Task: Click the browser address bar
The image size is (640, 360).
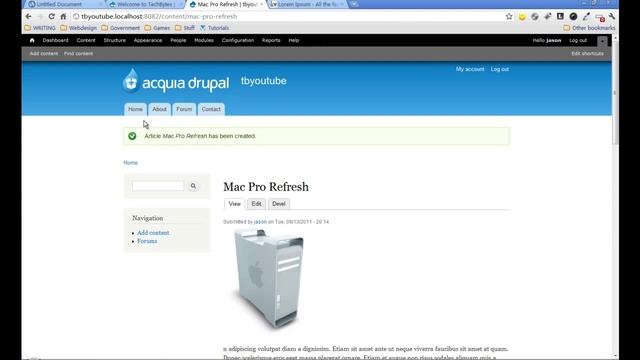Action: [x=286, y=16]
